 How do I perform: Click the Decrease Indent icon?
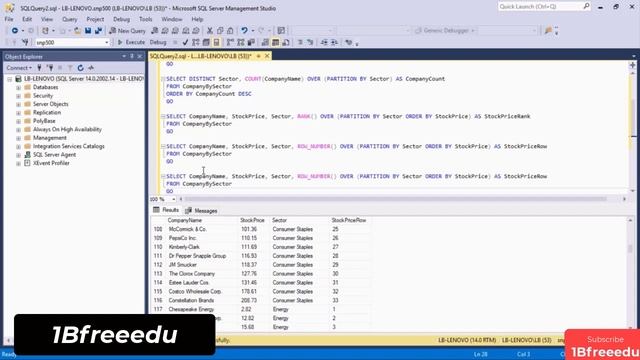coord(324,42)
